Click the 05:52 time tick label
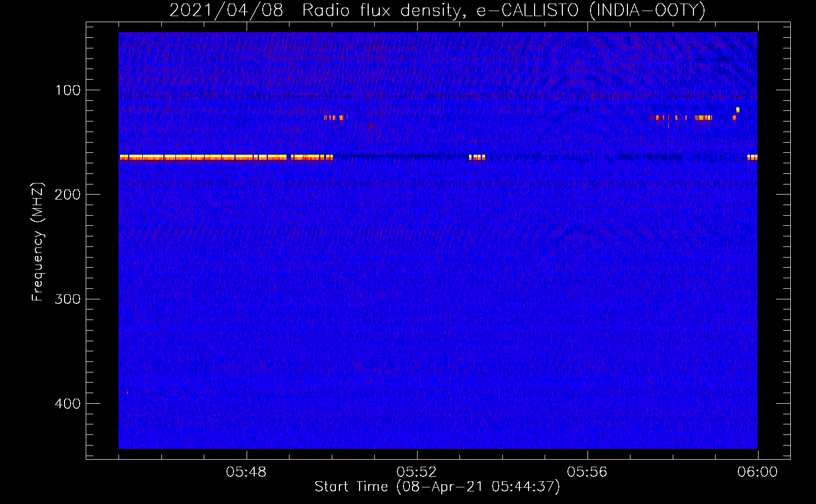 [x=417, y=472]
